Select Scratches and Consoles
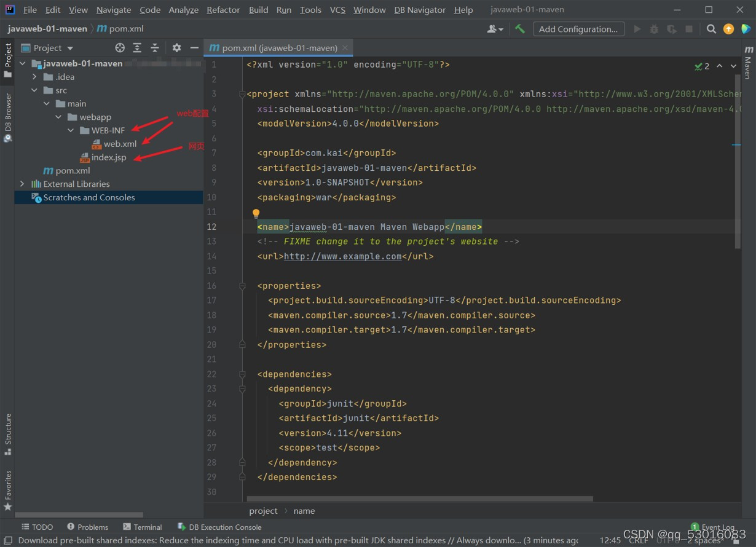 click(x=89, y=197)
